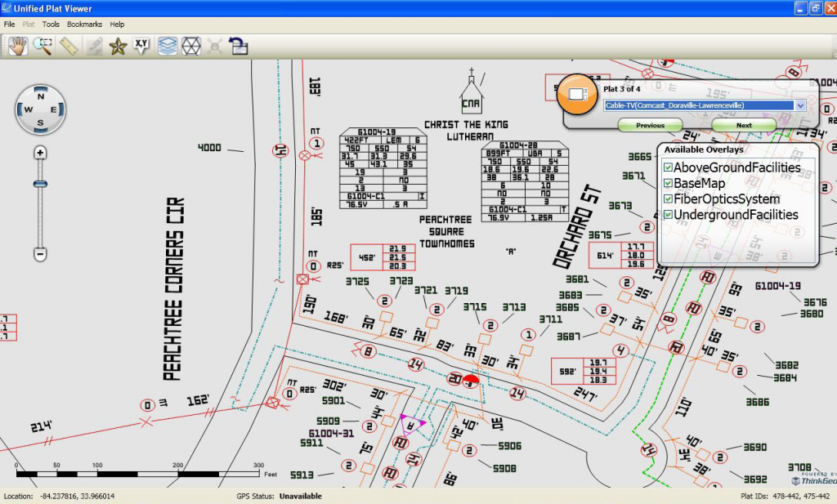
Task: Click the Available Overlays heading
Action: pos(704,149)
